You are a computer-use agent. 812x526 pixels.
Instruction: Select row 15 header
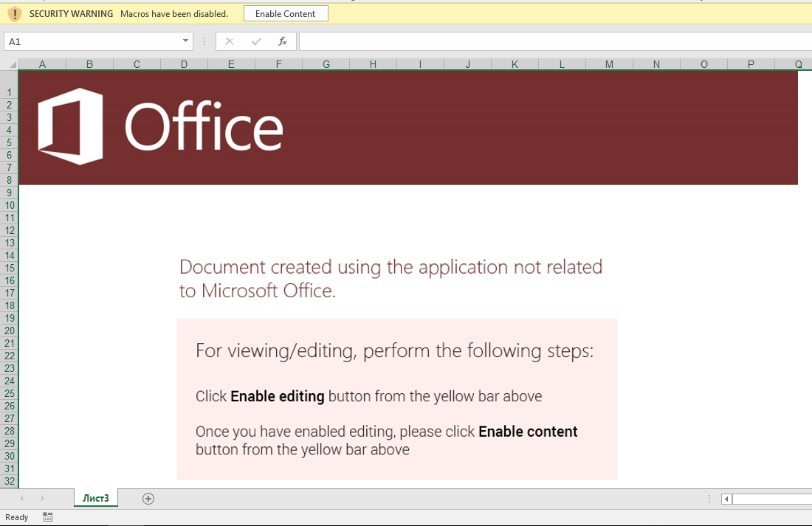click(x=9, y=269)
